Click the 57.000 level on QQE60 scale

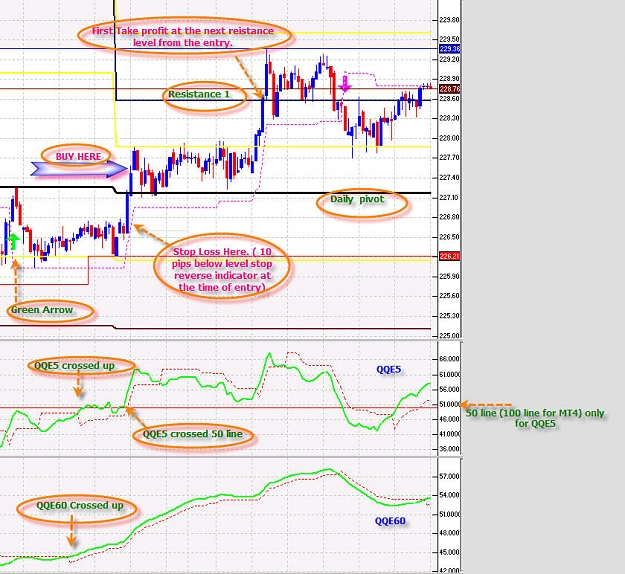coord(450,476)
